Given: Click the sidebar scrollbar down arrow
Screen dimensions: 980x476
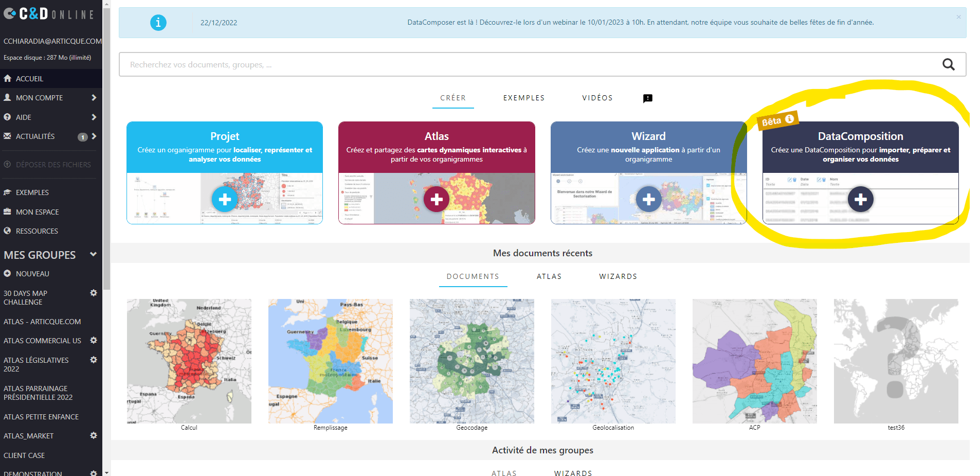Looking at the screenshot, I should 106,472.
